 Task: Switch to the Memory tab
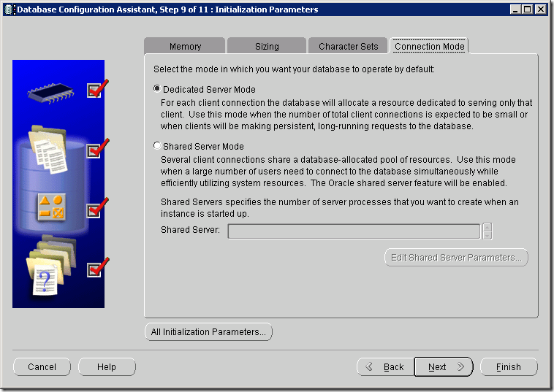point(184,46)
